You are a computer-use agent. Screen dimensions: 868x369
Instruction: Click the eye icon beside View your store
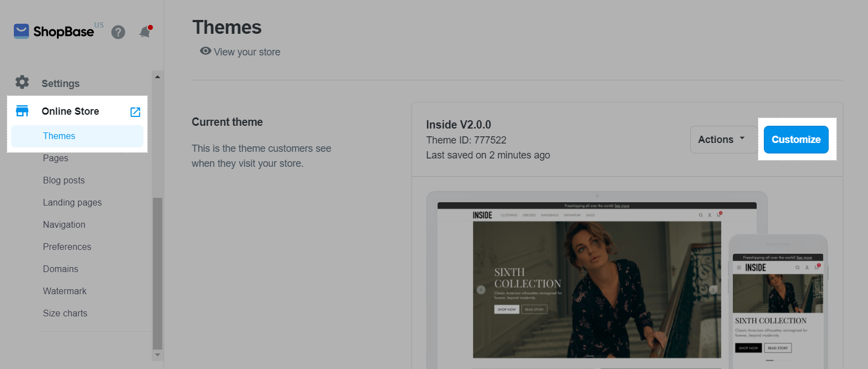click(206, 51)
